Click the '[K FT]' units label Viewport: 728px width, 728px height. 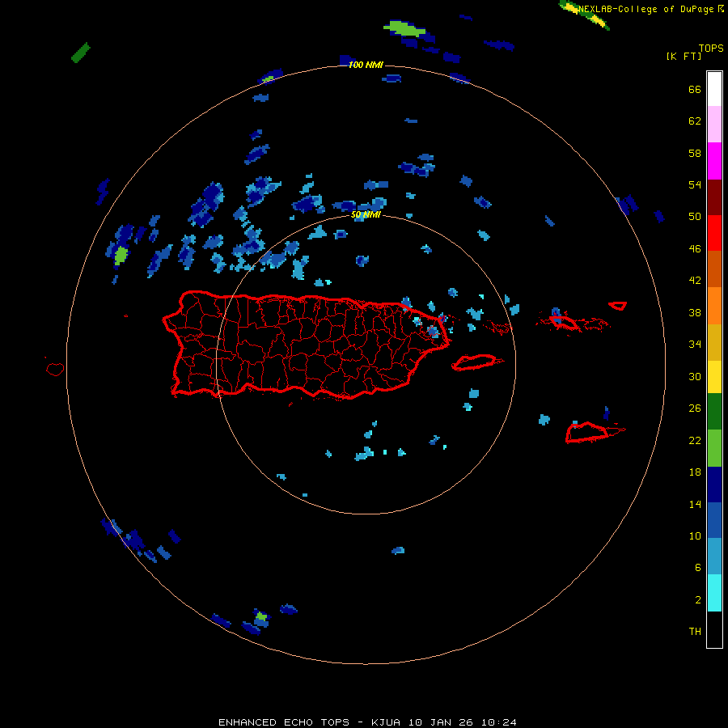tap(684, 56)
